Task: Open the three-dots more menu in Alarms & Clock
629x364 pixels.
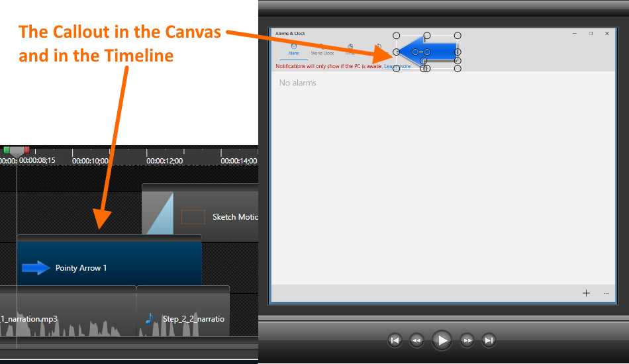Action: pos(606,293)
